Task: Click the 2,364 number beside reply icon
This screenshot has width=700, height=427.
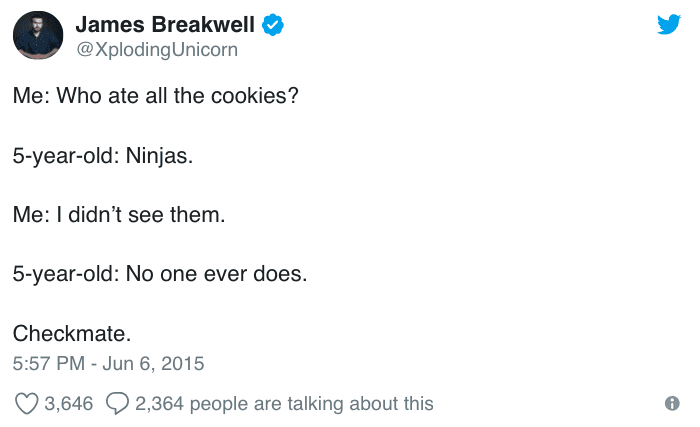Action: coord(159,403)
